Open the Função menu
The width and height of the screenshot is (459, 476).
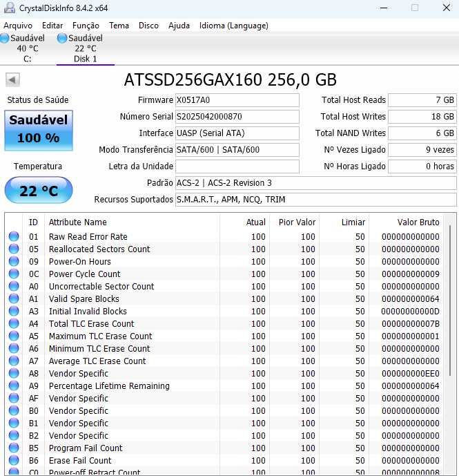pos(86,26)
